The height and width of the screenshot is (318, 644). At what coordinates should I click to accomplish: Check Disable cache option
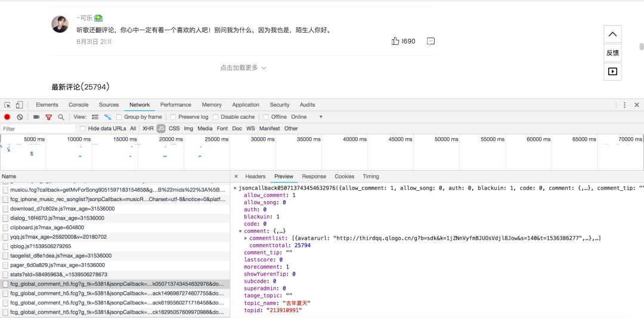(x=216, y=117)
